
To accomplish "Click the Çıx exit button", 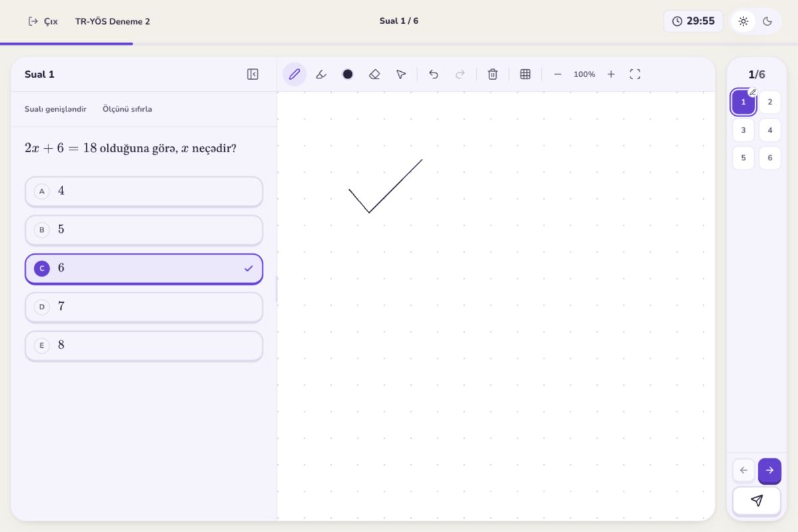I will coord(43,21).
